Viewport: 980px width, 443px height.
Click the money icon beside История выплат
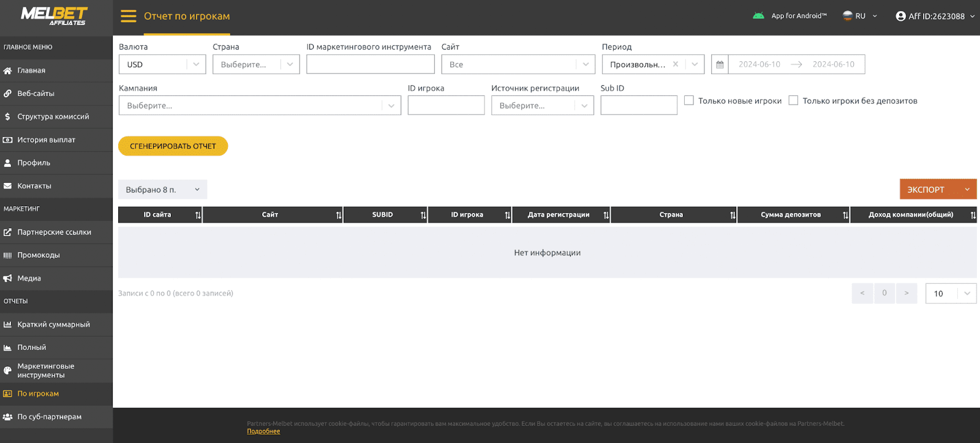[x=7, y=140]
